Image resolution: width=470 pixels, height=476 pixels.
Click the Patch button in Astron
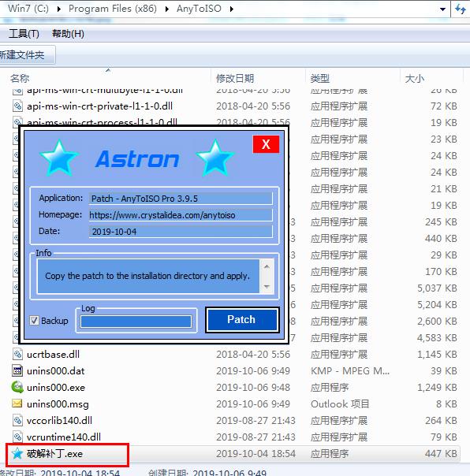pyautogui.click(x=242, y=320)
